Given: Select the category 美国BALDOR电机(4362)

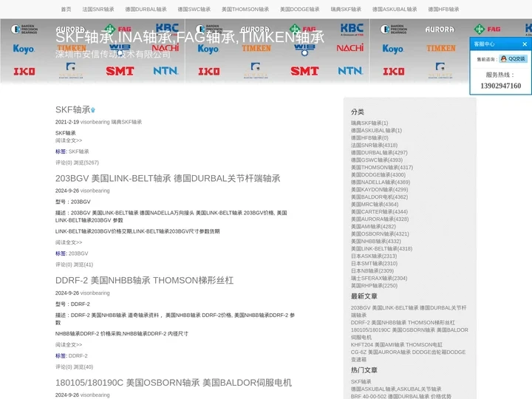Looking at the screenshot, I should pos(379,197).
